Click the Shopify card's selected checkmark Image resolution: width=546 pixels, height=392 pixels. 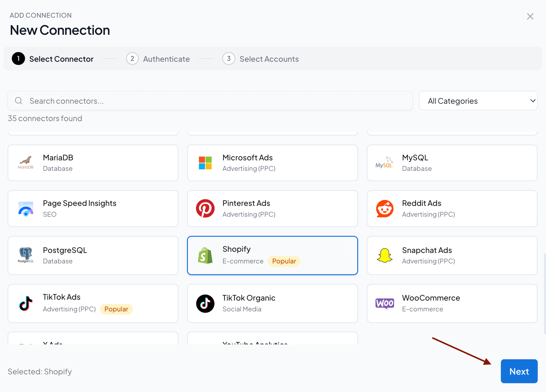coord(346,247)
